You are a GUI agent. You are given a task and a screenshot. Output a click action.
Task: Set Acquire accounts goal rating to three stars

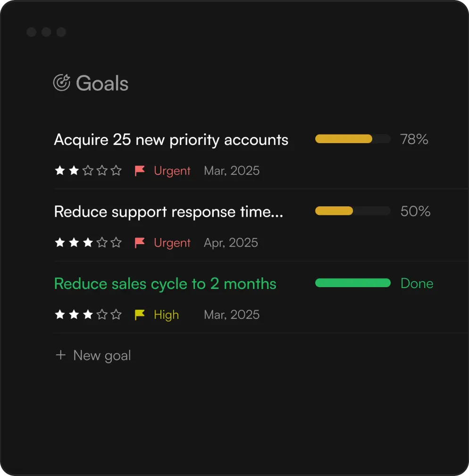(88, 171)
